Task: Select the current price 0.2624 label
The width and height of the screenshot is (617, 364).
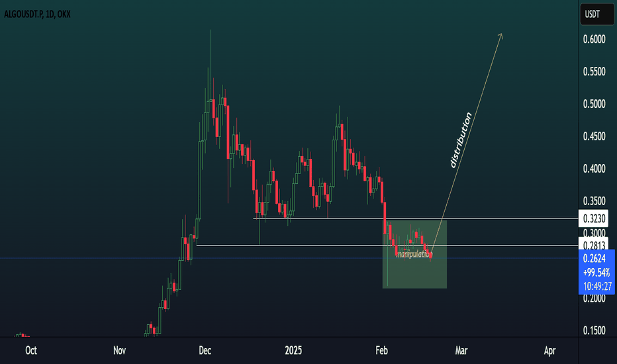Action: 594,258
